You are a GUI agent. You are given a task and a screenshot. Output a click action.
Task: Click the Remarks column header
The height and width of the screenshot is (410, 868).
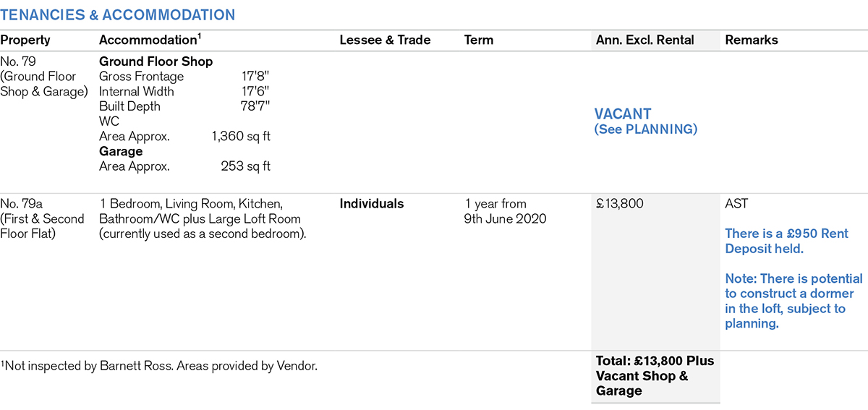752,40
